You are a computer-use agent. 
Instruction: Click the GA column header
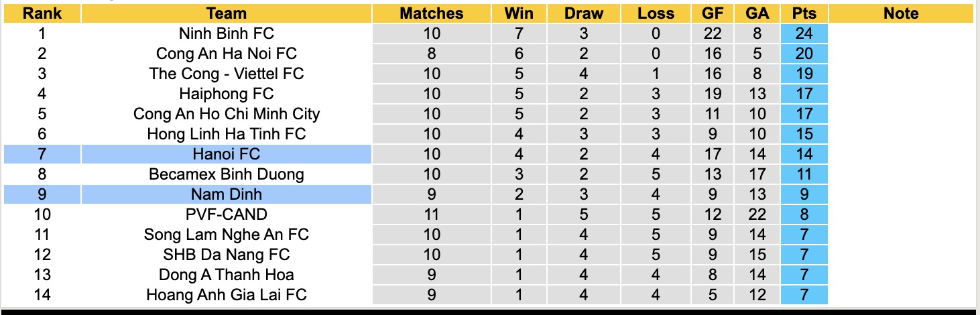[x=757, y=13]
